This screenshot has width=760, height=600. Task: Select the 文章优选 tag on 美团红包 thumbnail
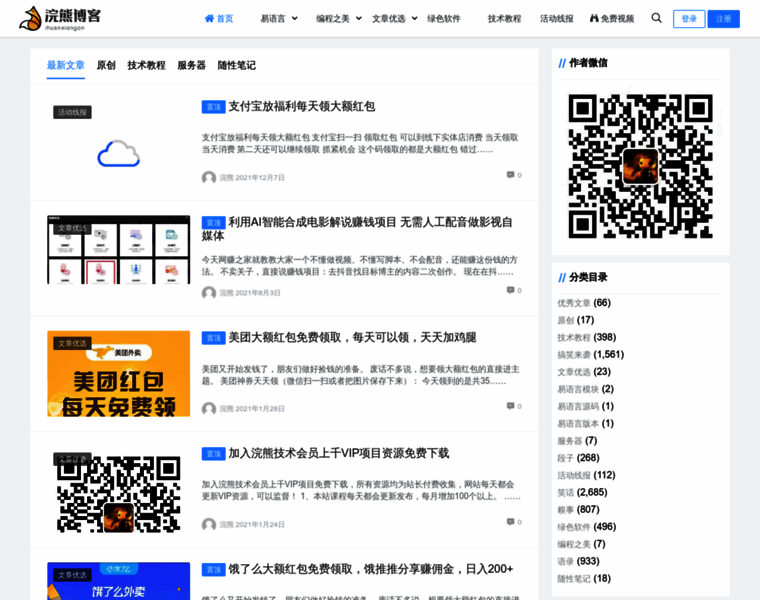pos(72,344)
